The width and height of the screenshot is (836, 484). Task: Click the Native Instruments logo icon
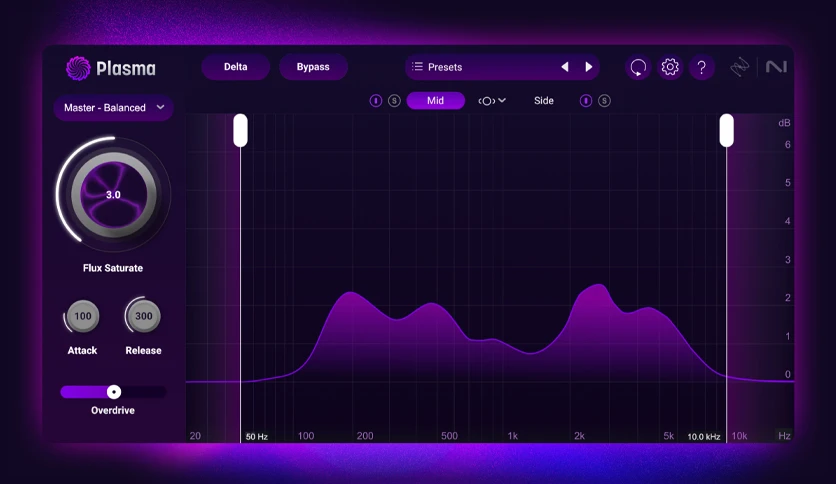point(776,67)
